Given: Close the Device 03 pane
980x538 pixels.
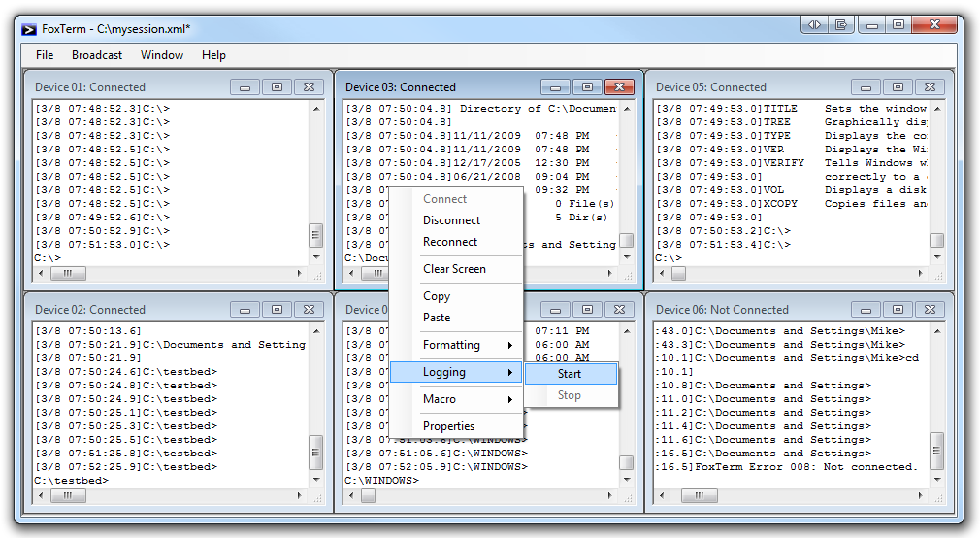Looking at the screenshot, I should (619, 87).
